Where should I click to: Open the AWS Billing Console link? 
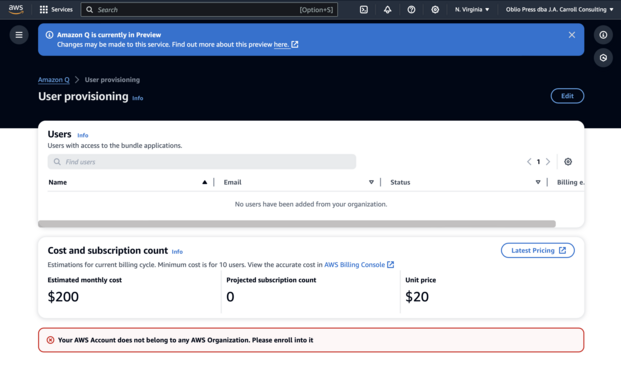354,264
